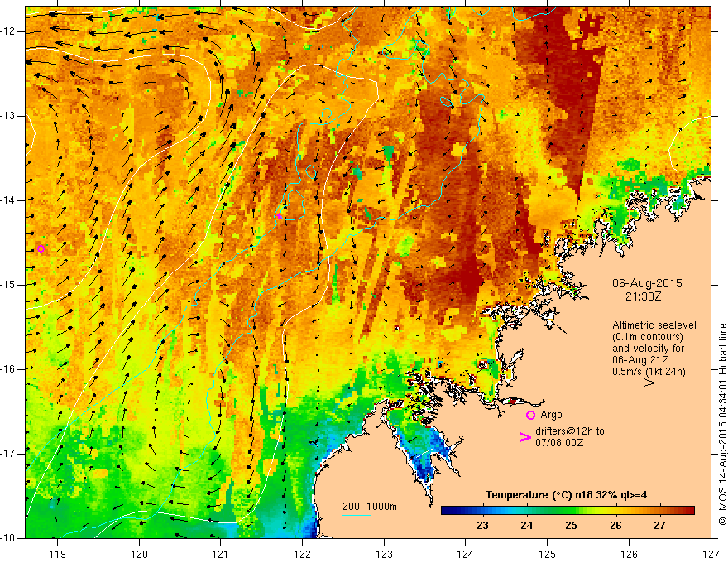Click the 0.5m/s velocity scale arrow
Image resolution: width=728 pixels, height=563 pixels.
pyautogui.click(x=638, y=383)
